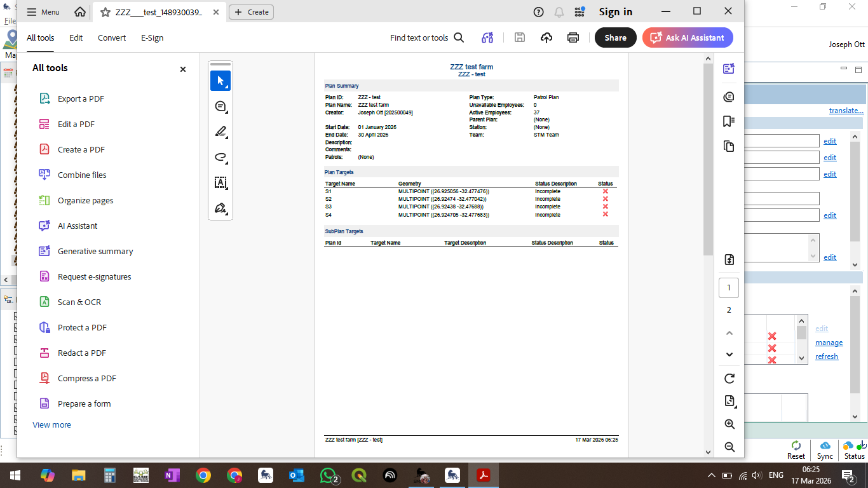Image resolution: width=868 pixels, height=488 pixels.
Task: Open the Bookmarks panel icon
Action: click(729, 121)
